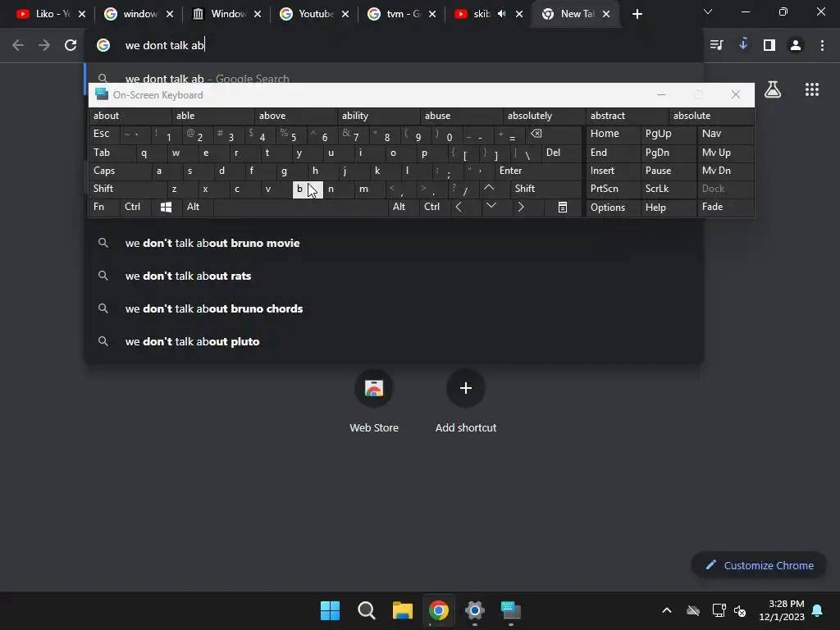The image size is (840, 630).
Task: Open the Web Store shortcut
Action: pyautogui.click(x=374, y=401)
